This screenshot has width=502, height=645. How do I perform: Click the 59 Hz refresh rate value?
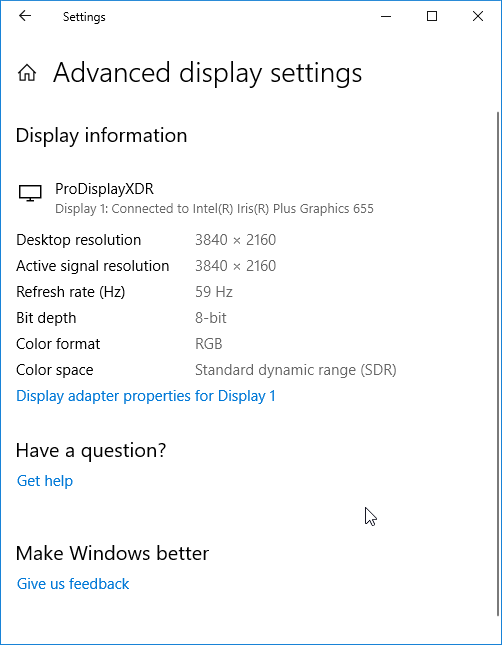click(x=214, y=292)
